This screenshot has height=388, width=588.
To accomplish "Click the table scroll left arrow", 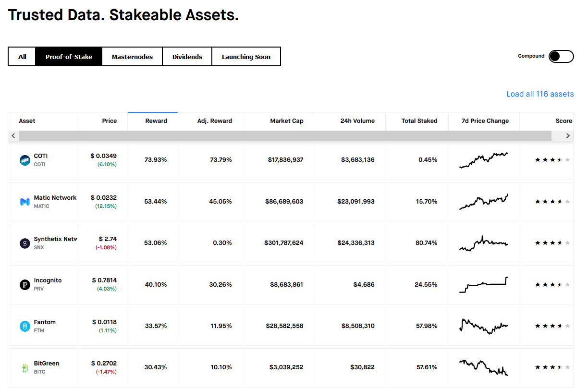I will point(13,136).
